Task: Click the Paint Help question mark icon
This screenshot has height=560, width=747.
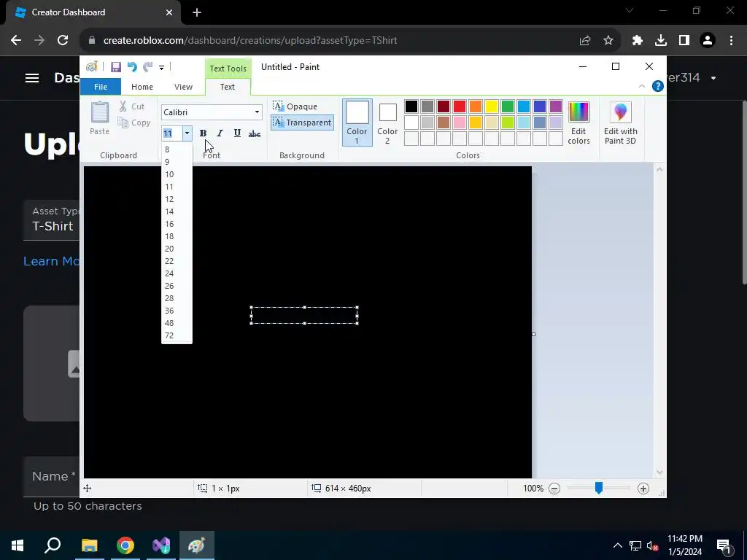Action: [x=657, y=86]
